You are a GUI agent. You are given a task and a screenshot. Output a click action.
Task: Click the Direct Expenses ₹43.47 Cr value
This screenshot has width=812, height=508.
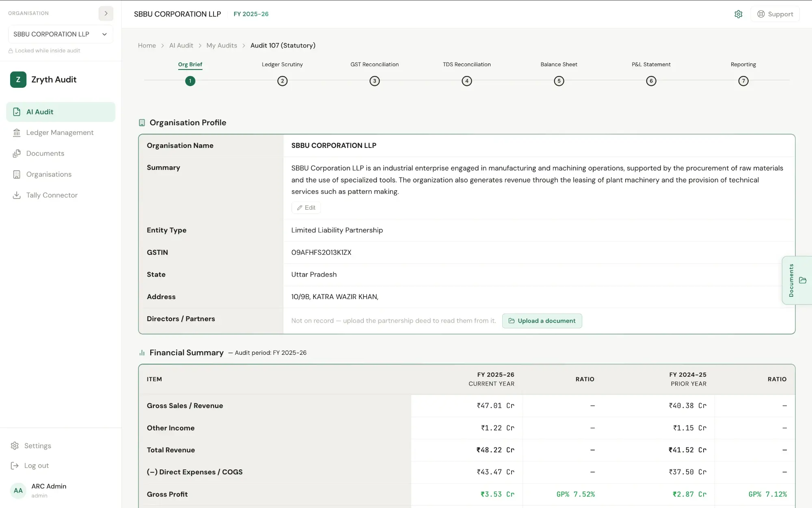click(495, 472)
